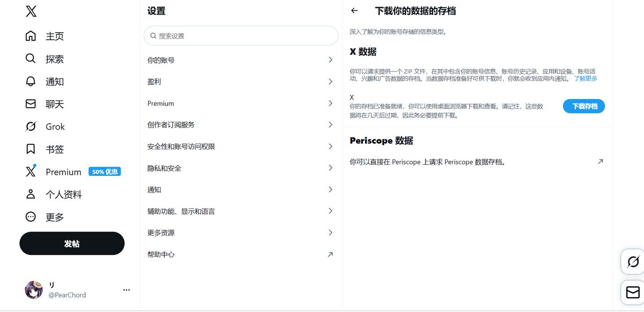Expand 辅助功能、显示和语言 settings section
Screen dimensions: 644x312
point(240,211)
